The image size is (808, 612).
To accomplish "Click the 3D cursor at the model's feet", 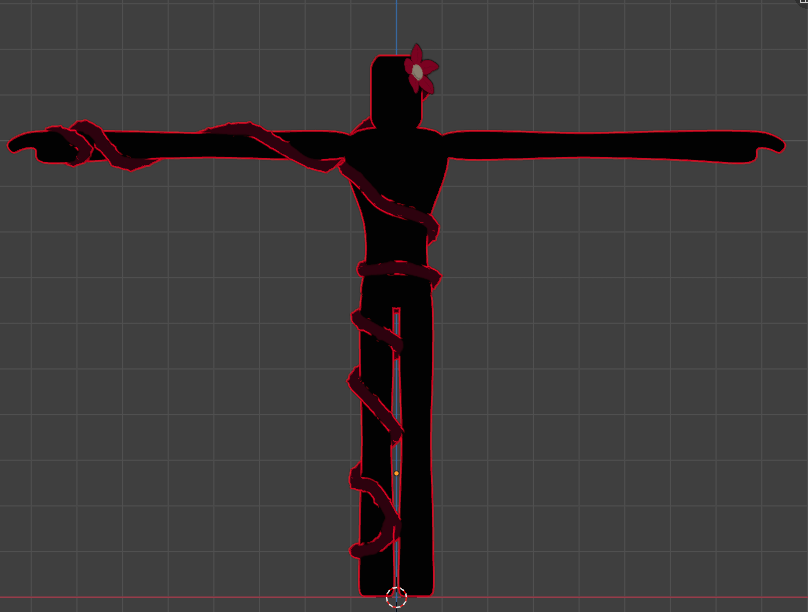I will (x=396, y=597).
